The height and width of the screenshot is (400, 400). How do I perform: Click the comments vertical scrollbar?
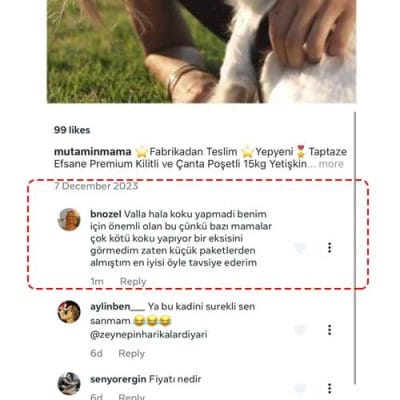coord(355,248)
